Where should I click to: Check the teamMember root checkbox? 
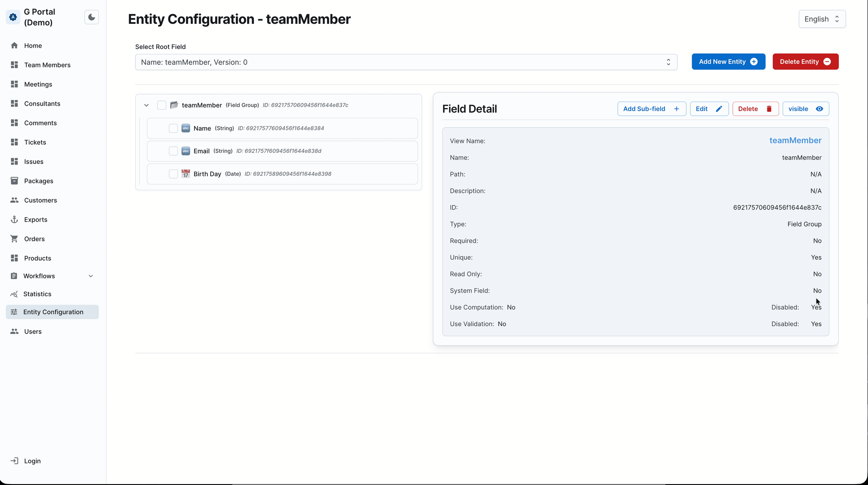click(161, 105)
